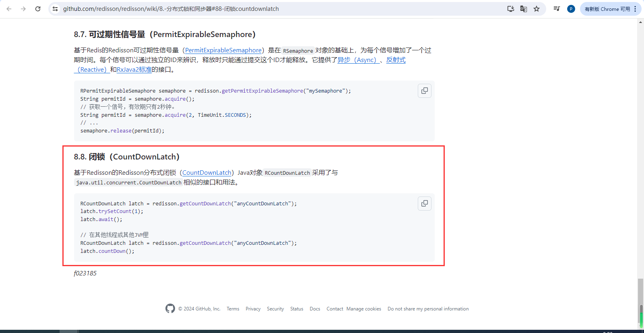The width and height of the screenshot is (644, 333).
Task: Click the GitHub logo in the footer
Action: point(170,308)
